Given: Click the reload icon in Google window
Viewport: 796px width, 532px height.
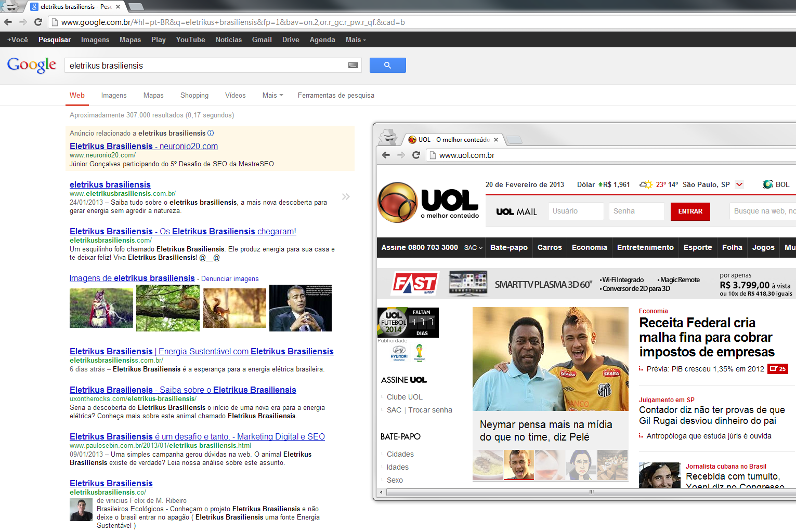Looking at the screenshot, I should [38, 22].
